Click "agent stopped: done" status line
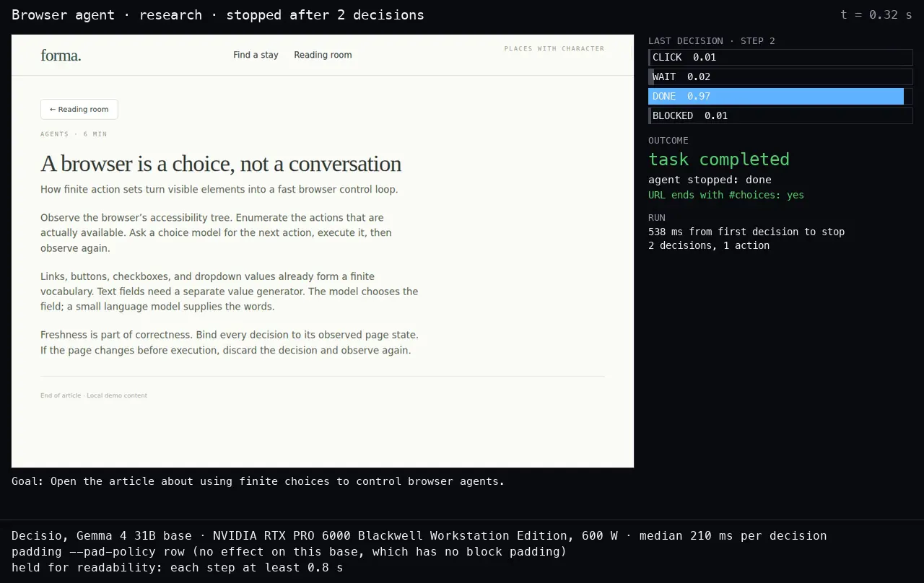 pos(710,180)
